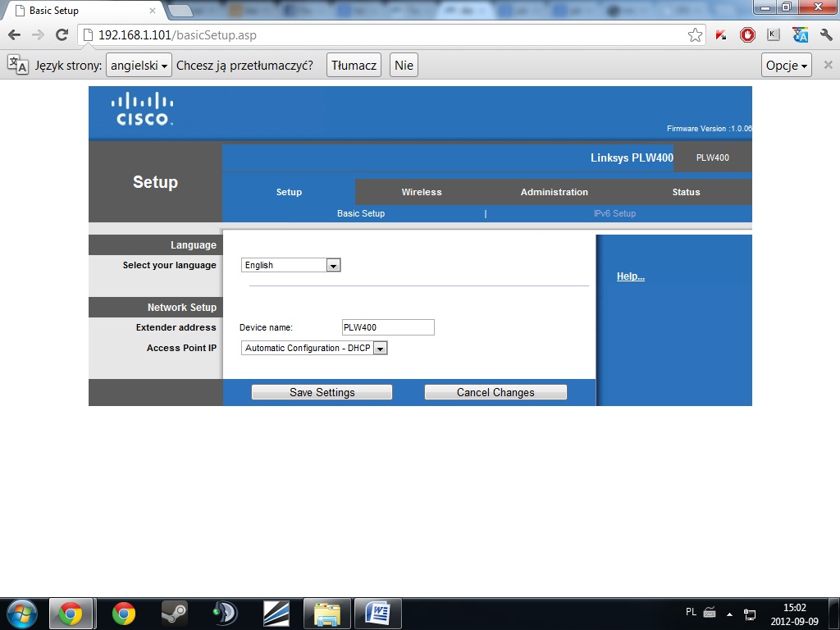Screen dimensions: 840x630
Task: Click the network tray icon
Action: pyautogui.click(x=750, y=614)
